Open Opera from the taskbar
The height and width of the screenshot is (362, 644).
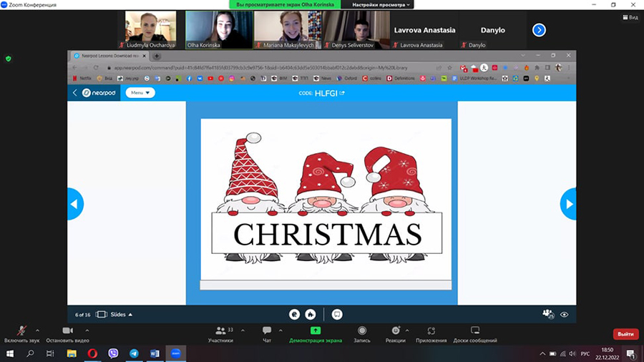click(x=92, y=353)
